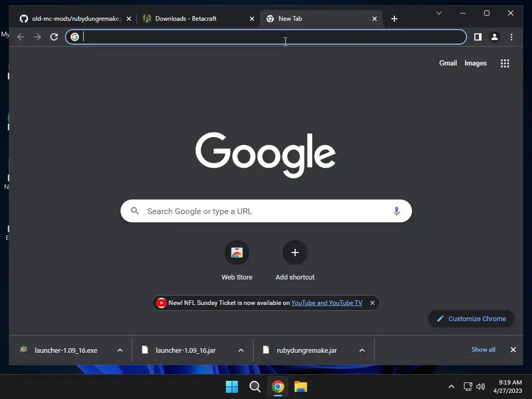Close the downloads bar
The image size is (532, 399).
[513, 350]
